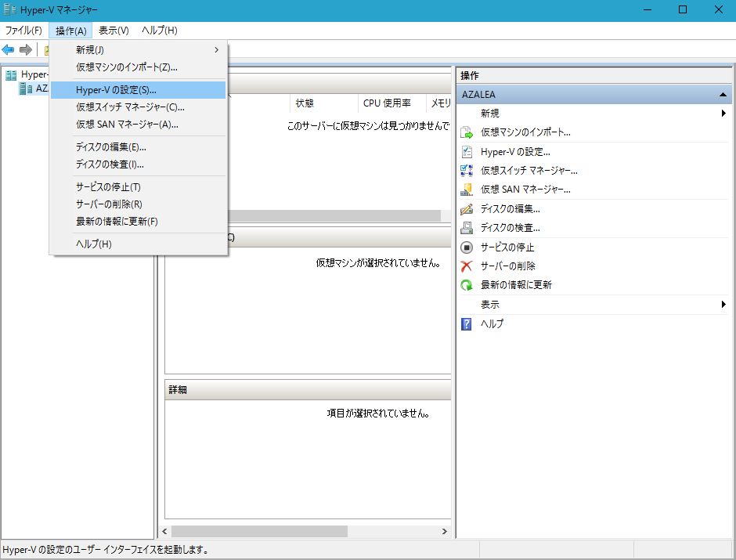Screen dimensions: 736x560
Task: Choose Hyper-V の設定(S)... menu entry
Action: [x=138, y=89]
